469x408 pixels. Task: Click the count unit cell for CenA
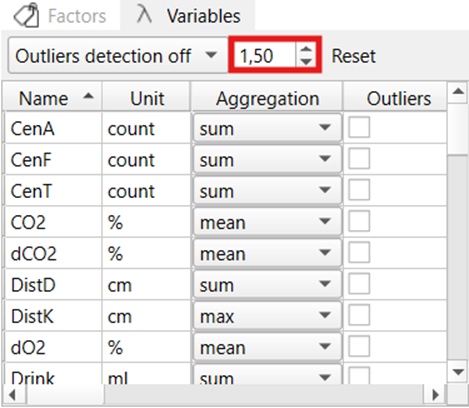146,128
